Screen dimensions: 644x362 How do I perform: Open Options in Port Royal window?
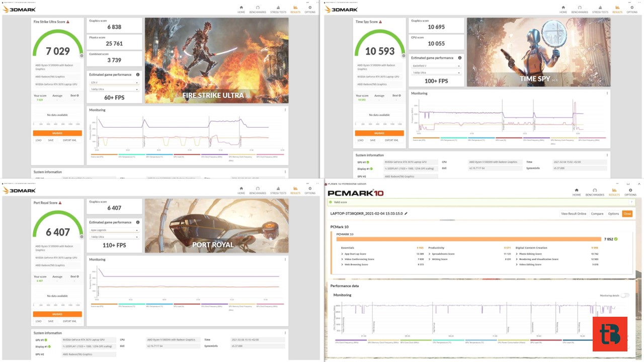[x=310, y=190]
